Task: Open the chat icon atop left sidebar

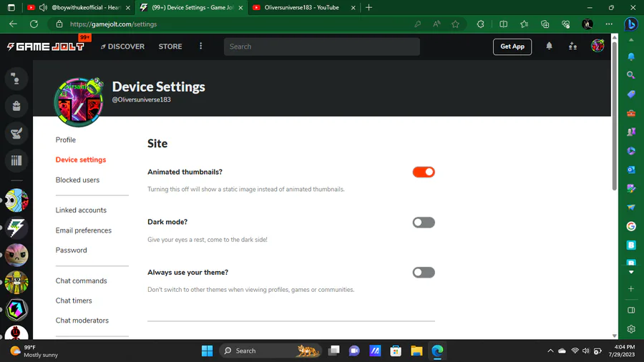Action: click(x=16, y=79)
